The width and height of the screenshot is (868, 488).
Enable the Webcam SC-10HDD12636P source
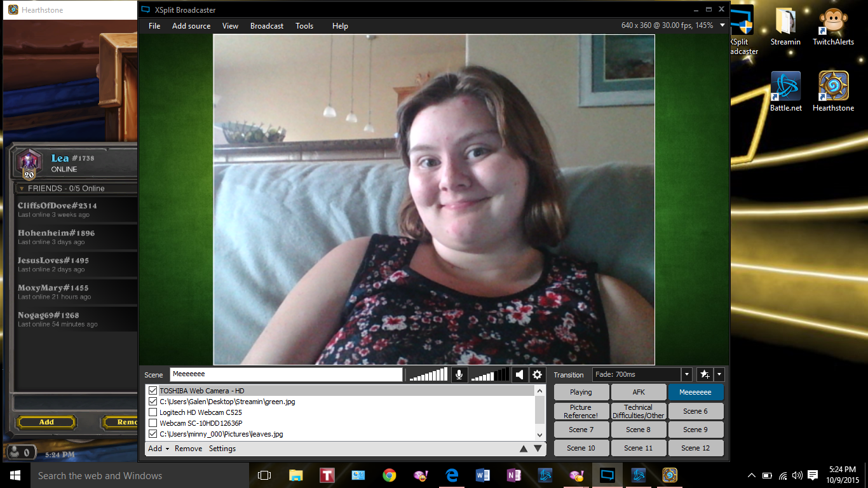coord(153,423)
